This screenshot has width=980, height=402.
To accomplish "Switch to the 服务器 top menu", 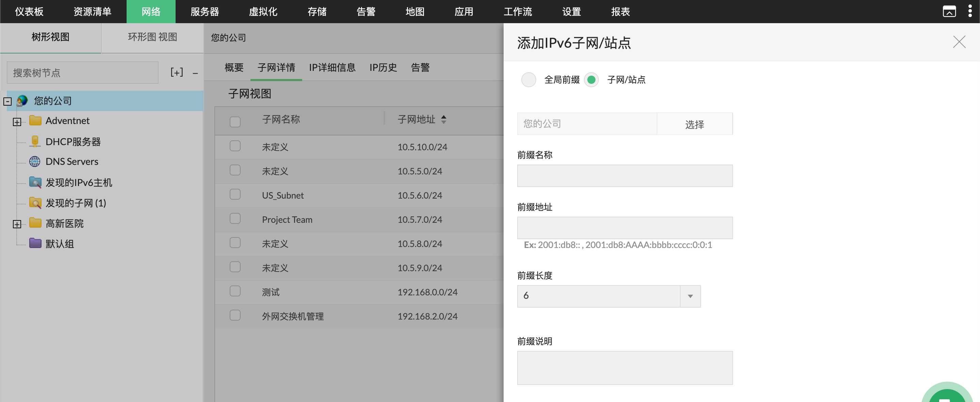I will point(205,12).
